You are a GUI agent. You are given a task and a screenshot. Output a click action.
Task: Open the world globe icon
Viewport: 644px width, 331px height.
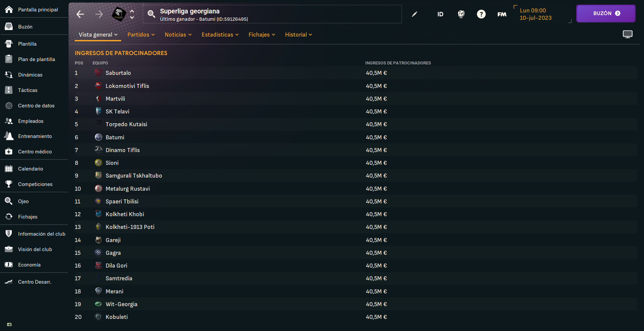click(x=461, y=14)
